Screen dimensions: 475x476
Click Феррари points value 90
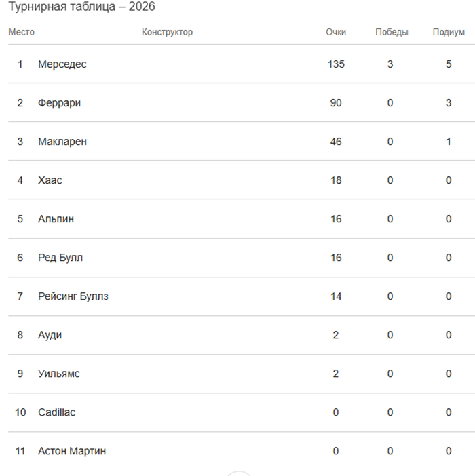(x=336, y=103)
